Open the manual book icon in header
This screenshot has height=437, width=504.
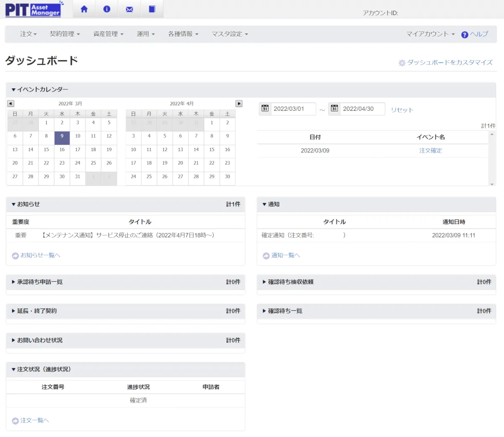pyautogui.click(x=152, y=9)
